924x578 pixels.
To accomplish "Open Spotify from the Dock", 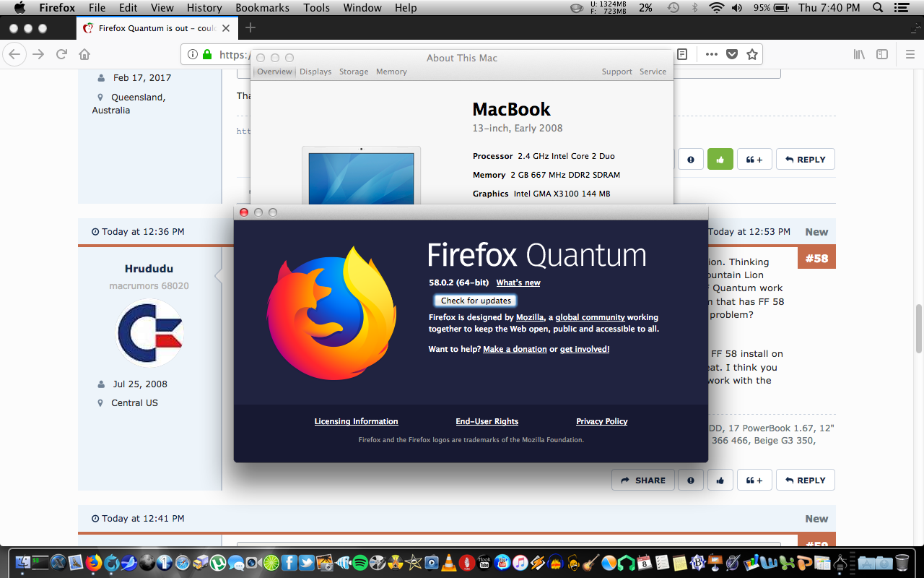I will 359,563.
